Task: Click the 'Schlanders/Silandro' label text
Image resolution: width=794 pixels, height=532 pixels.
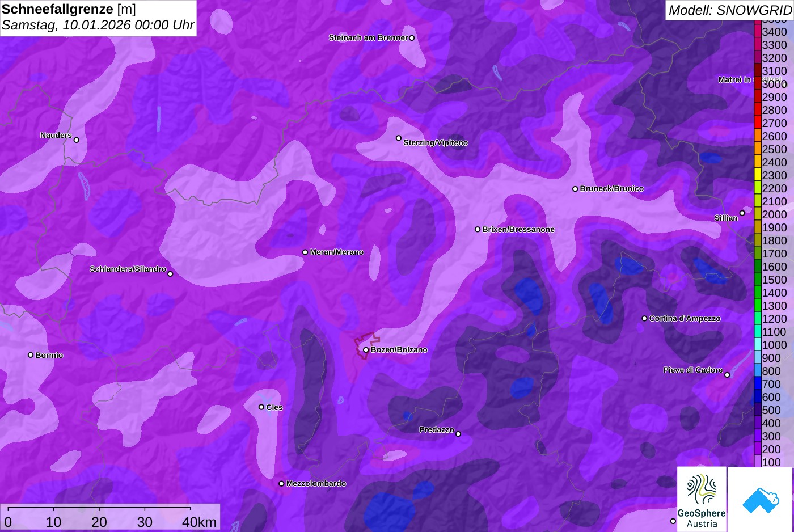Action: point(128,269)
